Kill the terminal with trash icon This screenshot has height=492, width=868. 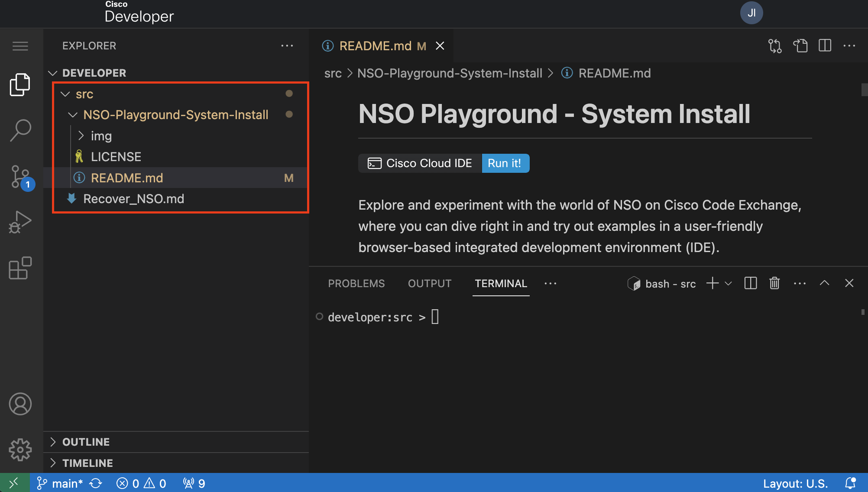[774, 283]
